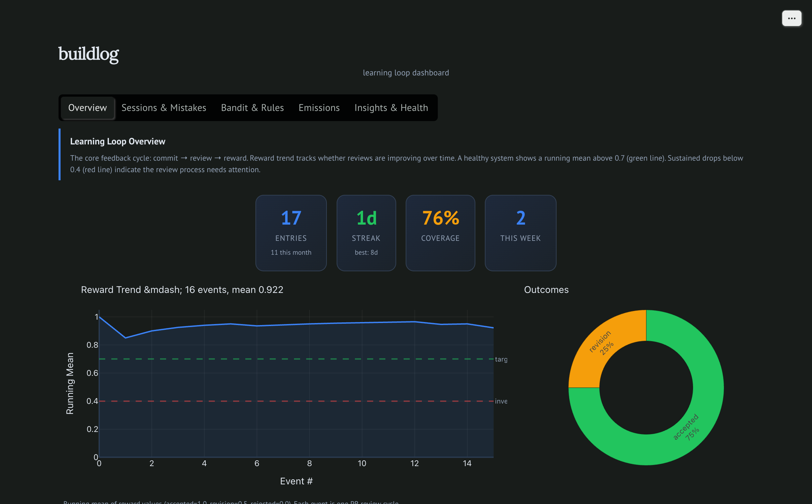The image size is (812, 504).
Task: Click the Reward Trend chart title
Action: (x=182, y=290)
